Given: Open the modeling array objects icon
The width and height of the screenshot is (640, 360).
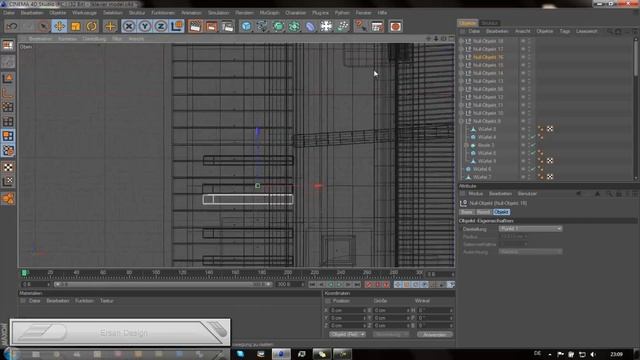Looking at the screenshot, I should click(294, 26).
